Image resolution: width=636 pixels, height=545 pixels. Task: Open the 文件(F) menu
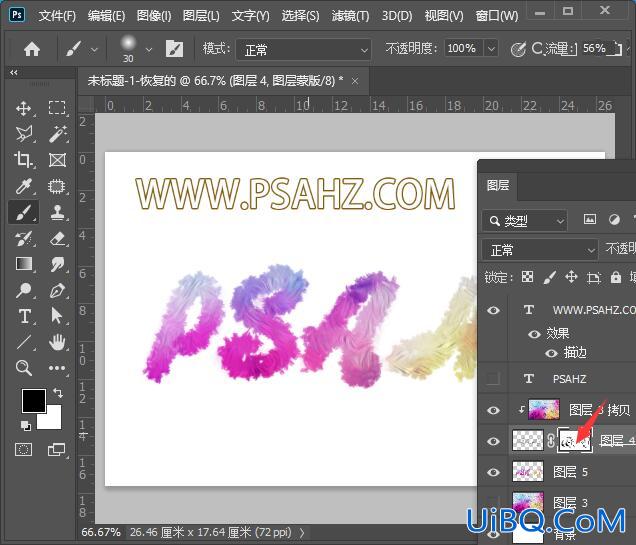[57, 16]
